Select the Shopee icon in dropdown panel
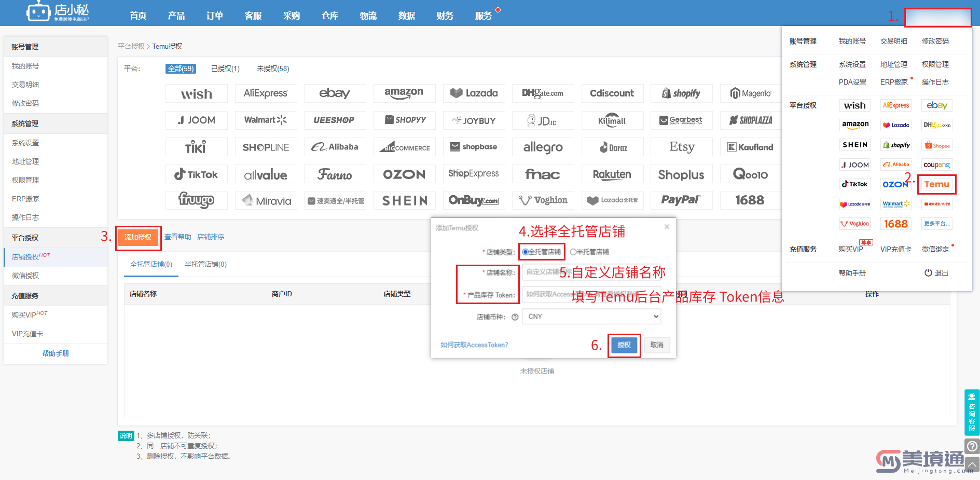980x480 pixels. click(x=937, y=145)
